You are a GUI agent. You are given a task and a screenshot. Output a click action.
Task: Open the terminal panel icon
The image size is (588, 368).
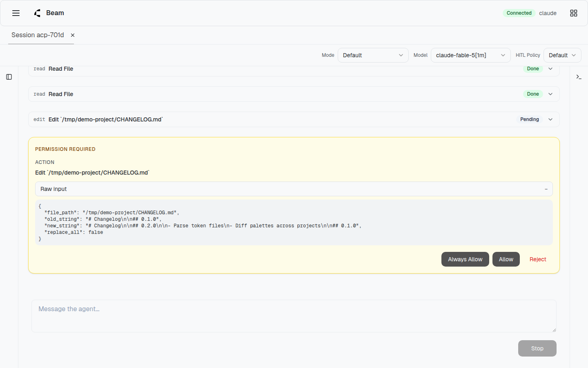pos(579,77)
